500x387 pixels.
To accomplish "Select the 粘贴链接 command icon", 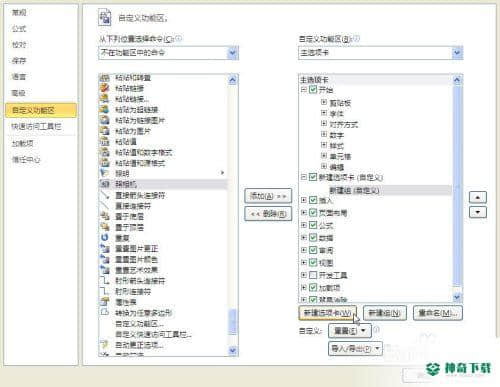I will pos(105,88).
